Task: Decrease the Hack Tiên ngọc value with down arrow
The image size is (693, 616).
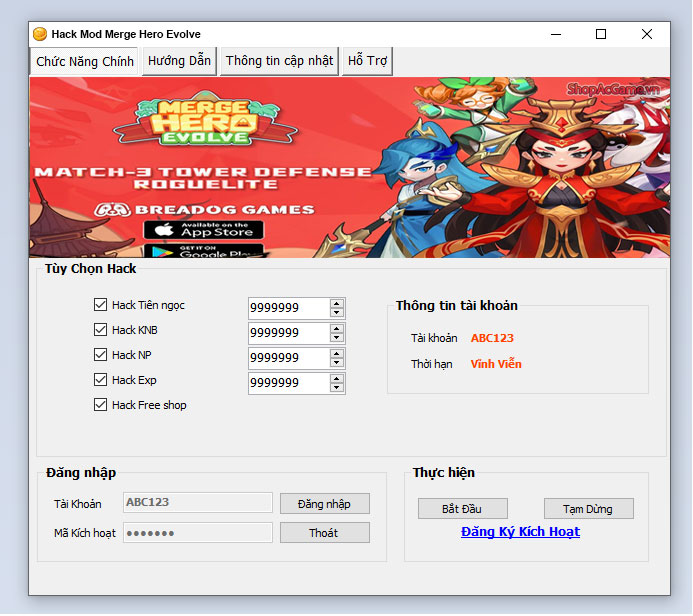Action: click(x=337, y=312)
